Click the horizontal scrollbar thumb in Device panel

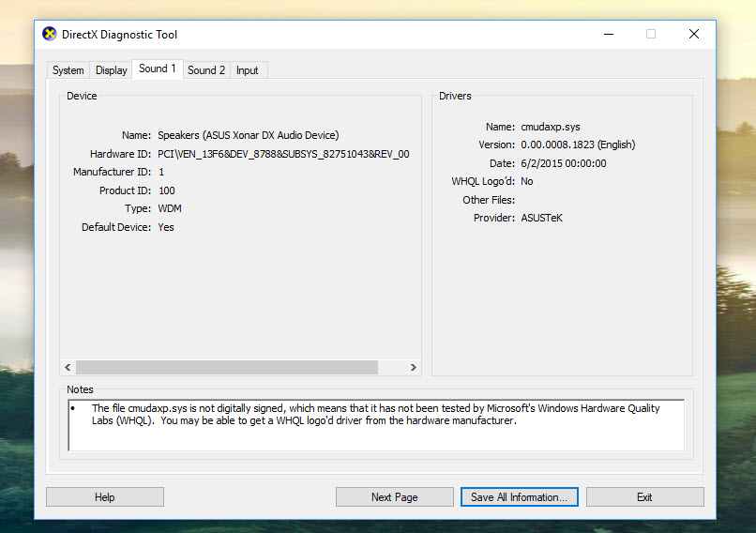pos(227,367)
